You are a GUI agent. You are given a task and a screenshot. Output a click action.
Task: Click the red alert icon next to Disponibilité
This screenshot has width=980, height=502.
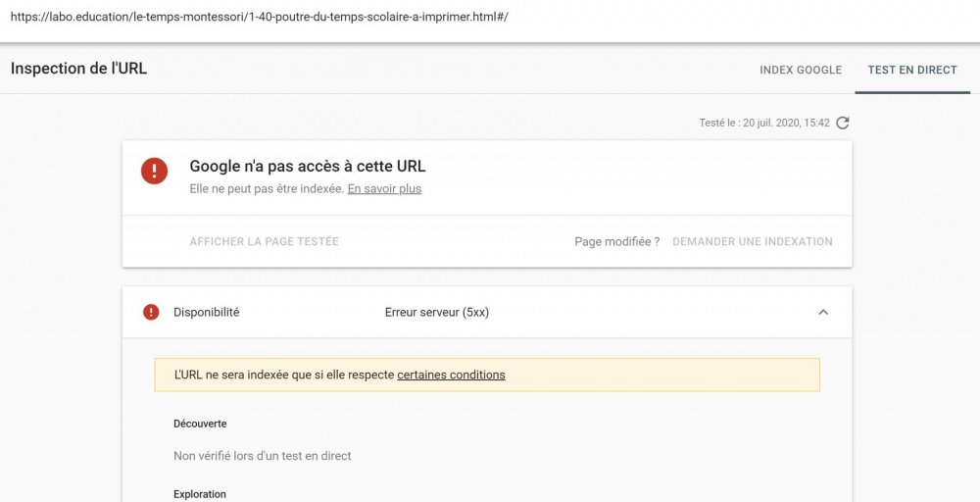click(x=151, y=312)
